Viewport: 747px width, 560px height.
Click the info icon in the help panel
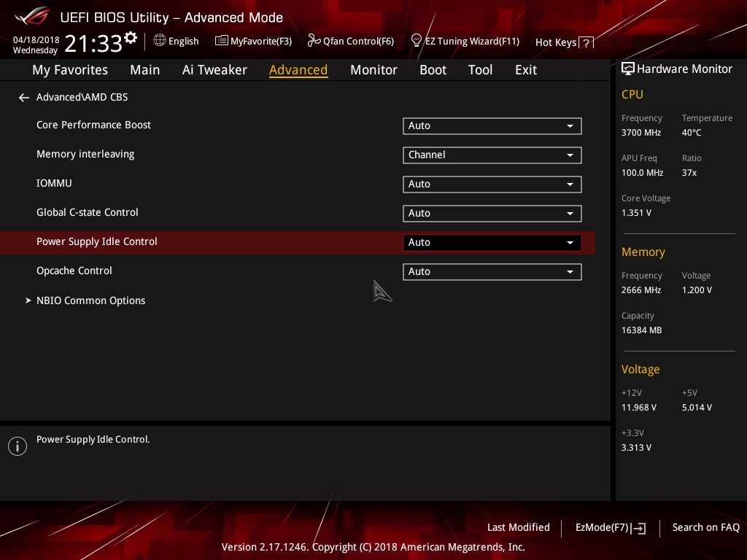tap(18, 446)
